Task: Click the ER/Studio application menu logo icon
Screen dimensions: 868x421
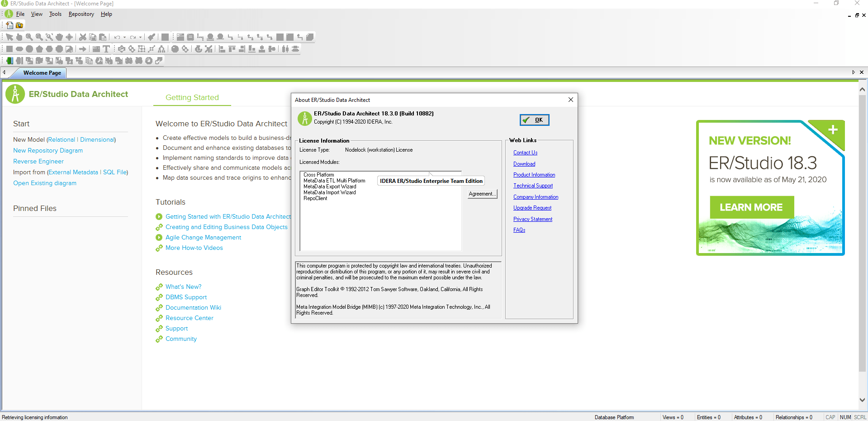Action: tap(9, 14)
